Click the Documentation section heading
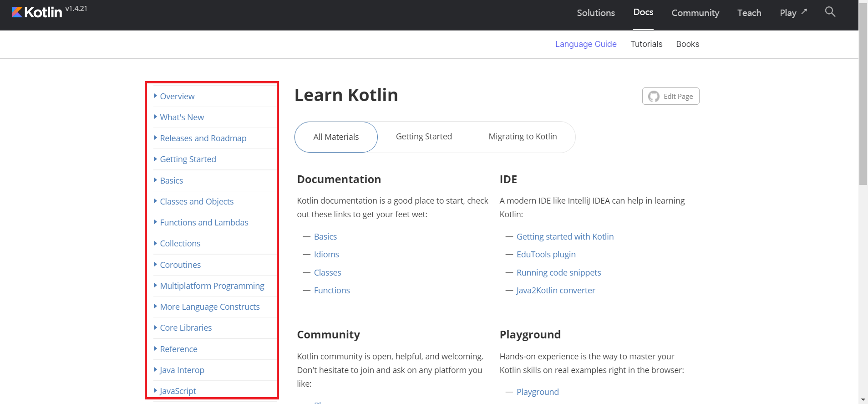 tap(339, 179)
